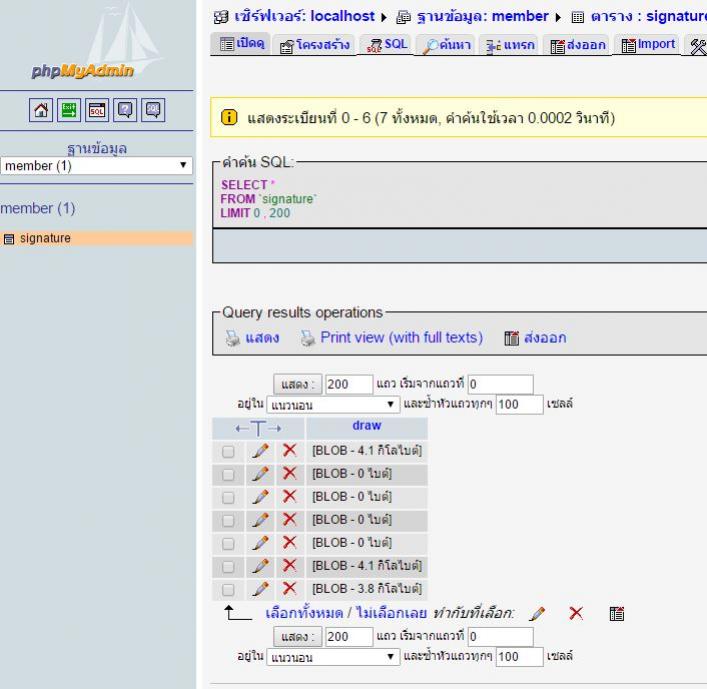Edit the fifth row pencil icon
This screenshot has width=707, height=689.
point(260,542)
